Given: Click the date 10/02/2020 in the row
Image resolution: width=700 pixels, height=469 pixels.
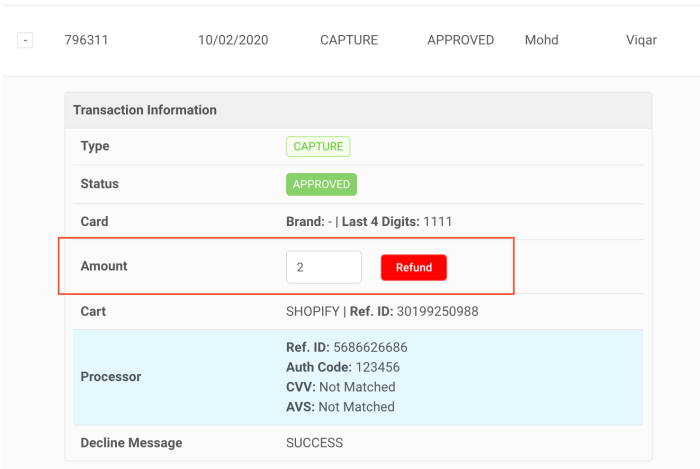Looking at the screenshot, I should tap(232, 41).
